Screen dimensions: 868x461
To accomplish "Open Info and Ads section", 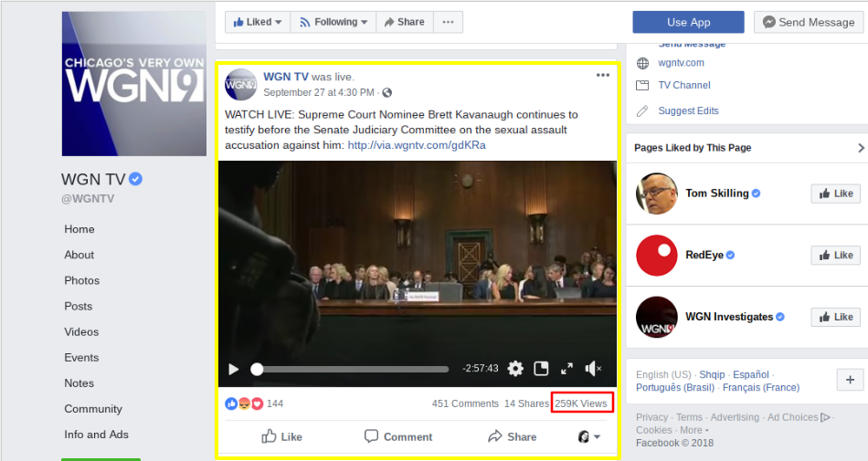I will pos(96,435).
